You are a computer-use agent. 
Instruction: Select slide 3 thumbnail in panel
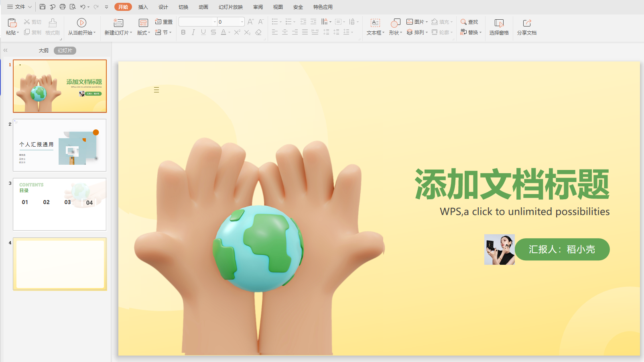click(x=59, y=205)
